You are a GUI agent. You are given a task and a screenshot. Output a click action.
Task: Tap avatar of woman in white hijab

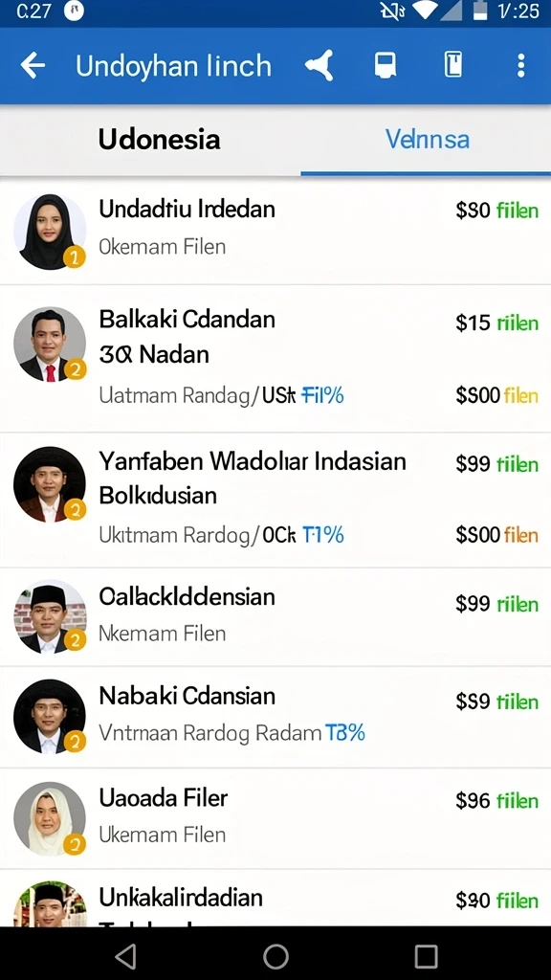50,818
